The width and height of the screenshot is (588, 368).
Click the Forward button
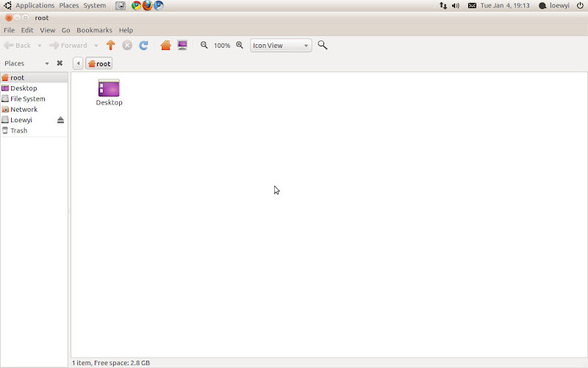(x=68, y=46)
